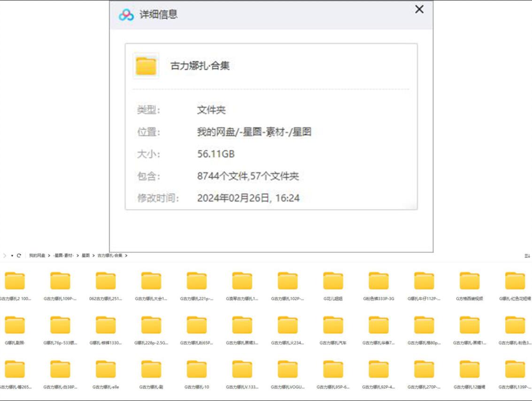Select the G古力娜扎139P folder
532x401 pixels.
(515, 375)
